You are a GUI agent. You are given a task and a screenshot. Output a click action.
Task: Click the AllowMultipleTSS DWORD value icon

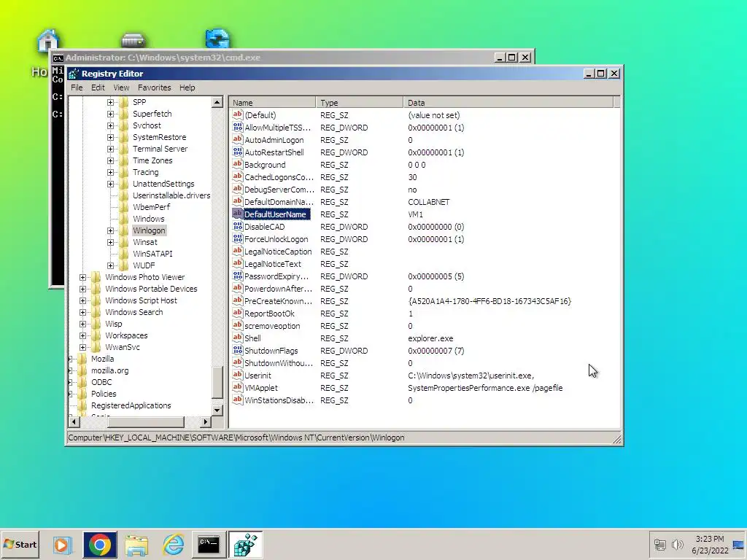coord(237,127)
